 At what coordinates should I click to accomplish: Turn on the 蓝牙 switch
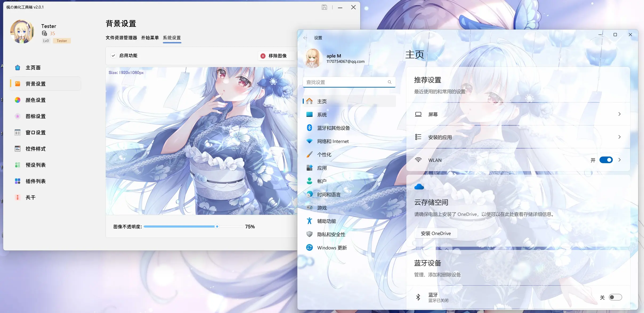pos(615,297)
